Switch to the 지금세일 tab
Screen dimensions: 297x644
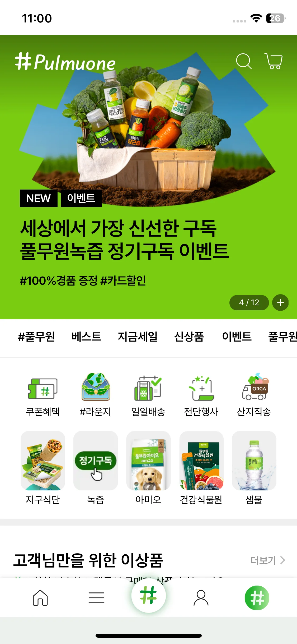138,337
